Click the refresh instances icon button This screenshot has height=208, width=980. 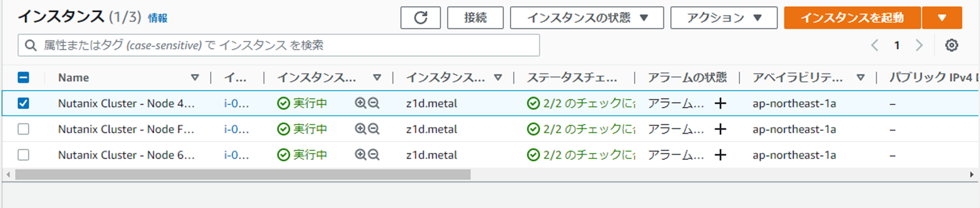point(420,18)
